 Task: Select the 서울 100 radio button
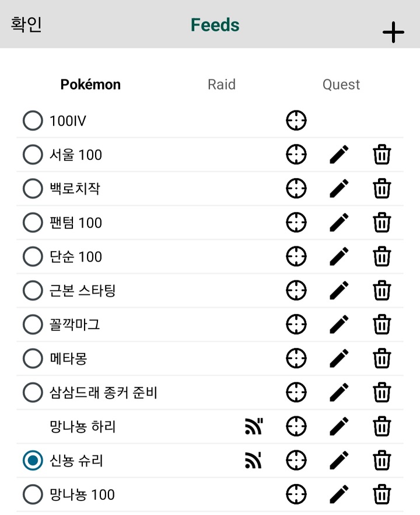pyautogui.click(x=33, y=155)
